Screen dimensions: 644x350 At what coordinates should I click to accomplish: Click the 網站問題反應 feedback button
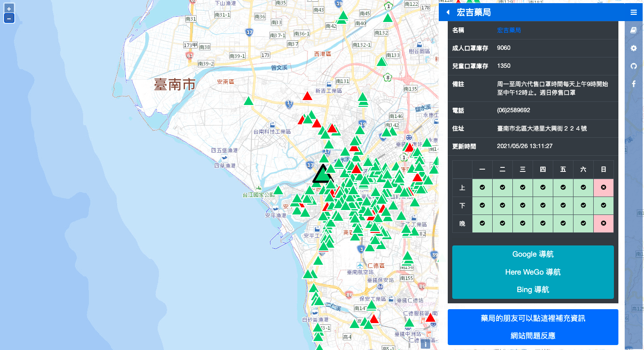click(533, 336)
